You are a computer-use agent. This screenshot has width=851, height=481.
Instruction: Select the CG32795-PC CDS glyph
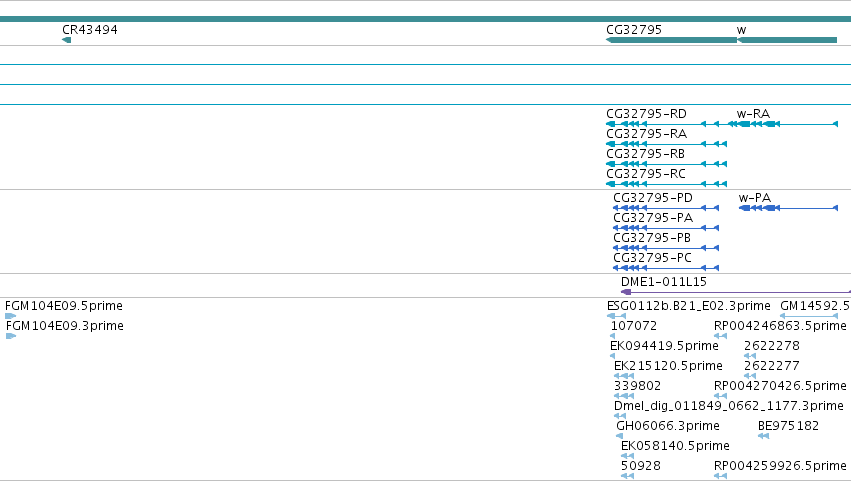tap(666, 268)
